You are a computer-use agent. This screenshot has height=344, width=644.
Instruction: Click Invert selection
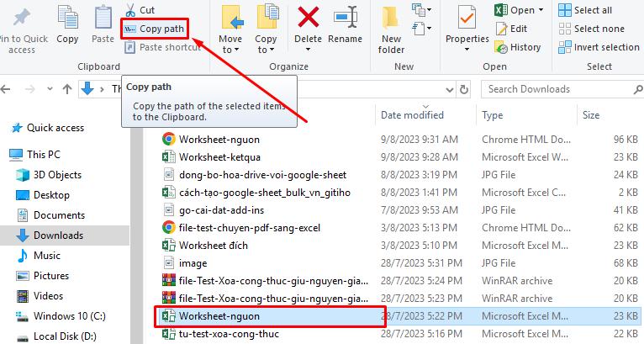(599, 47)
